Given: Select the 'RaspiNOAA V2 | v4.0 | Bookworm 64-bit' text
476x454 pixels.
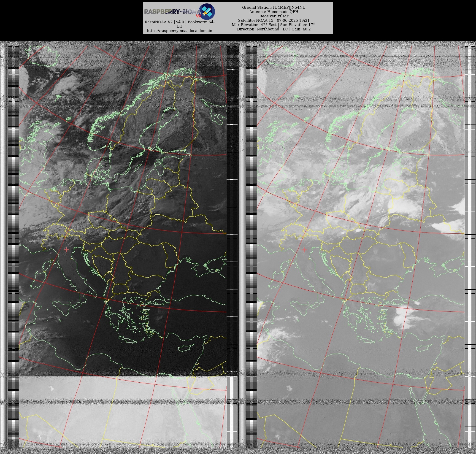Looking at the screenshot, I should pos(180,24).
